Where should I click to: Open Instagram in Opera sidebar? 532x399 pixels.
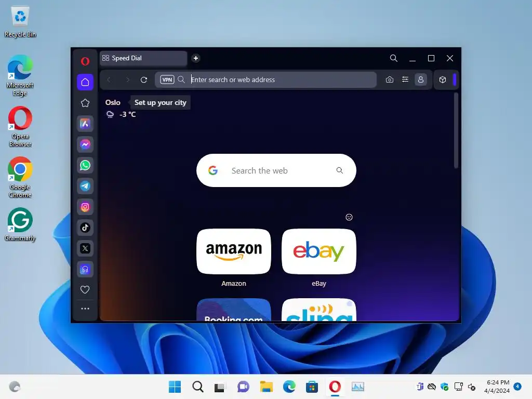(x=85, y=207)
